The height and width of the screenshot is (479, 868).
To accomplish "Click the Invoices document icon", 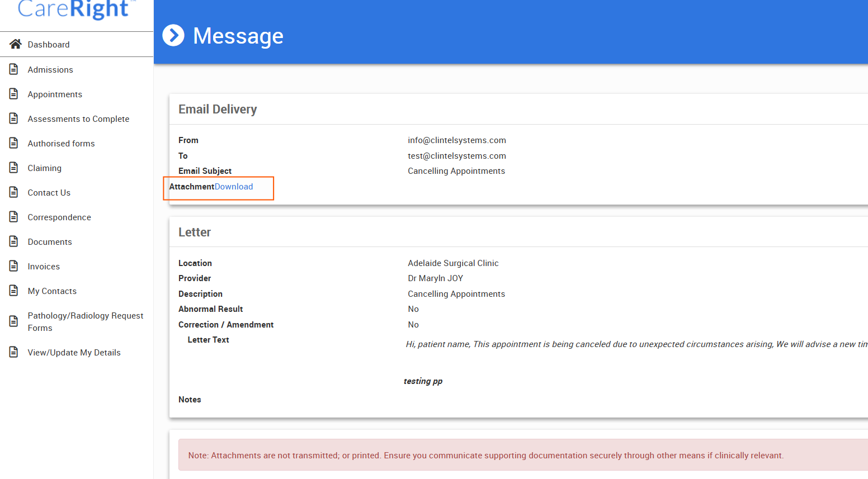I will (14, 266).
